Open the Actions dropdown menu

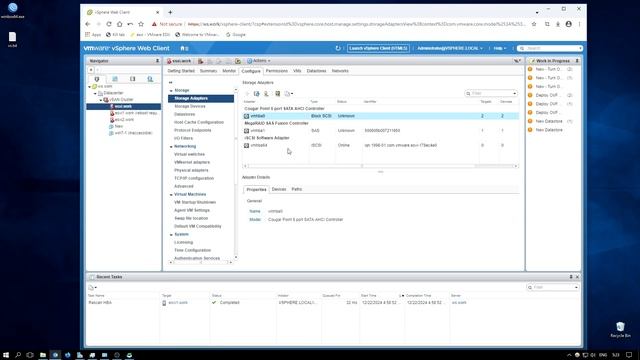tap(259, 61)
